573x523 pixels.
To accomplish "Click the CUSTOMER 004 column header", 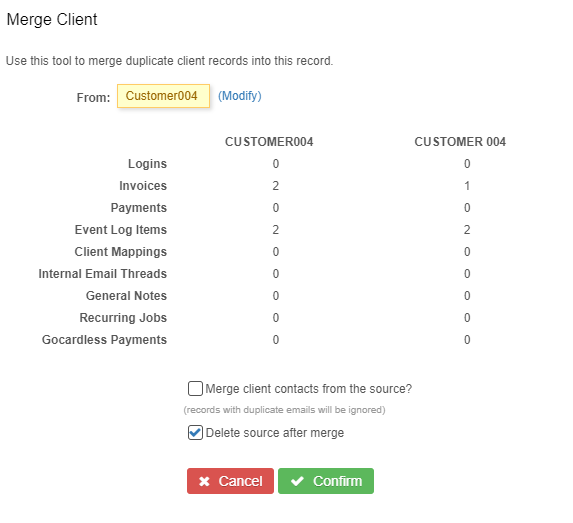I will [460, 142].
